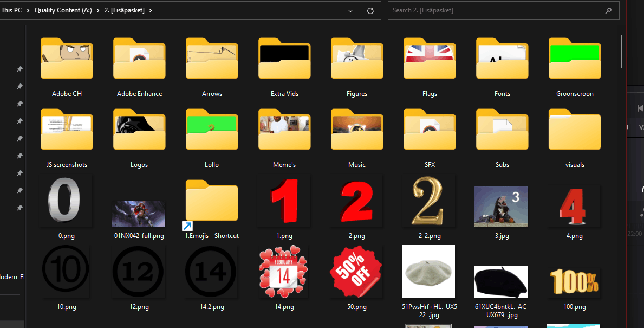The height and width of the screenshot is (328, 644).
Task: Select the JS screenshots folder
Action: [67, 130]
